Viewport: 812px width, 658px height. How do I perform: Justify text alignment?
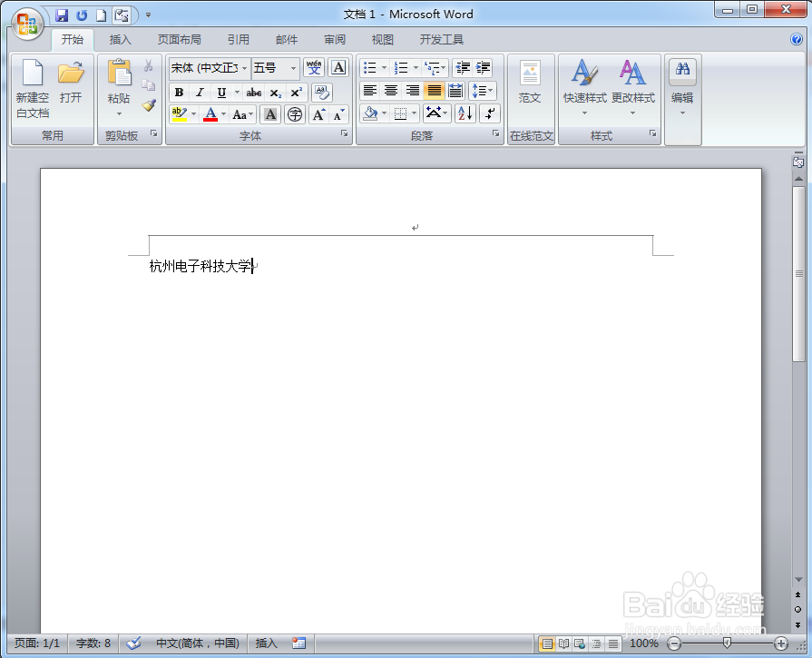(435, 91)
